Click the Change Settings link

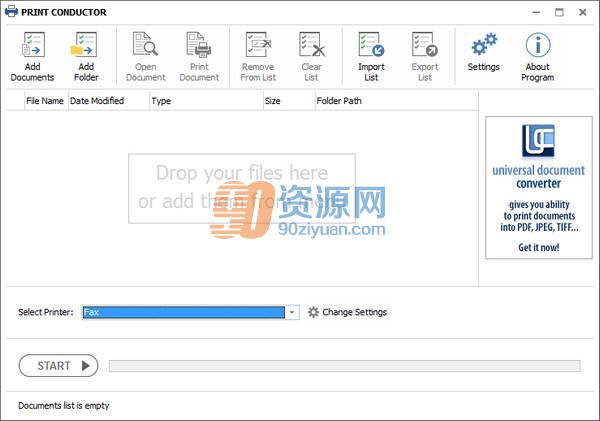coord(354,312)
